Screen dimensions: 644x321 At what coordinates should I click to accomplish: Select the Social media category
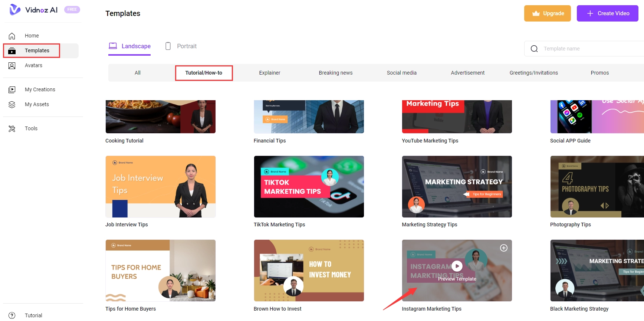tap(401, 73)
